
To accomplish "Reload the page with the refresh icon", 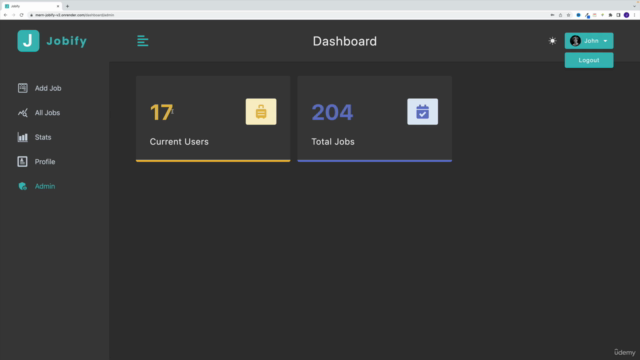I will 22,15.
